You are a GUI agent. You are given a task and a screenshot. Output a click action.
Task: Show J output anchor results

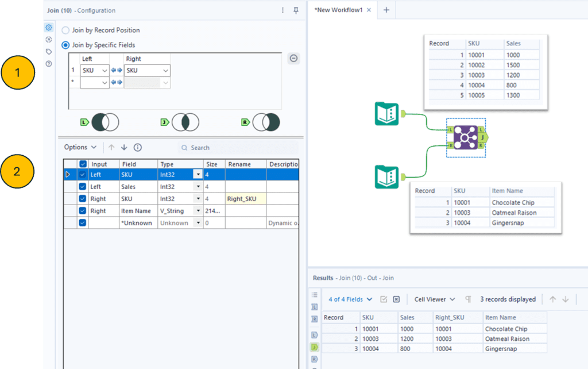pos(314,347)
